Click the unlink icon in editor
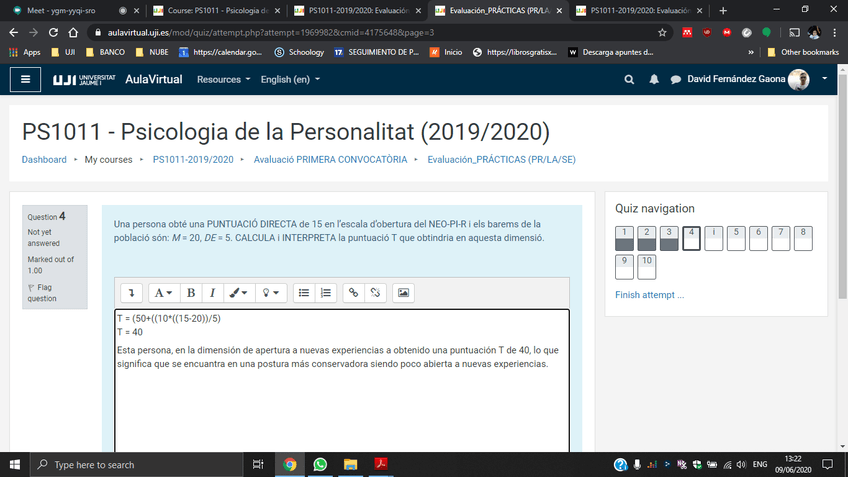Image resolution: width=848 pixels, height=477 pixels. tap(375, 293)
